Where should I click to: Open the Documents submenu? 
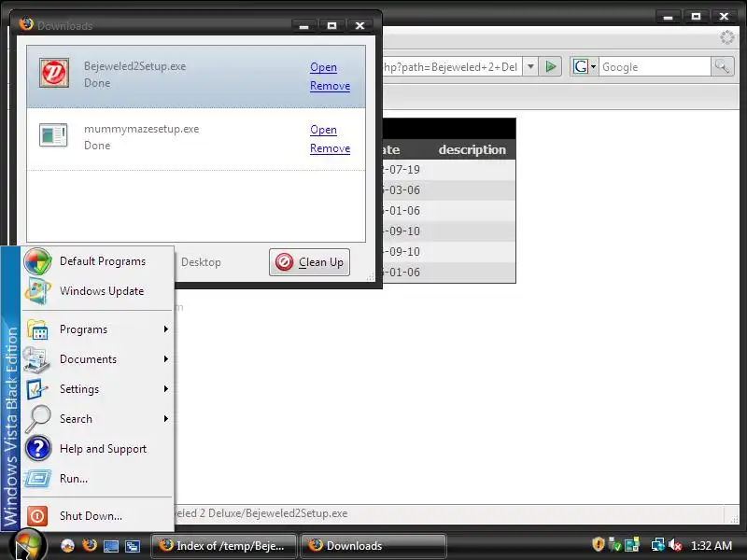coord(97,359)
